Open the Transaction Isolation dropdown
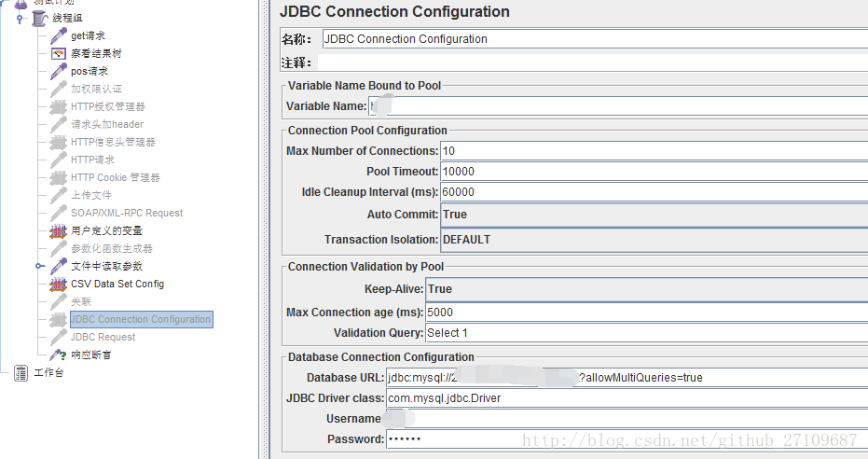868x459 pixels. click(653, 240)
